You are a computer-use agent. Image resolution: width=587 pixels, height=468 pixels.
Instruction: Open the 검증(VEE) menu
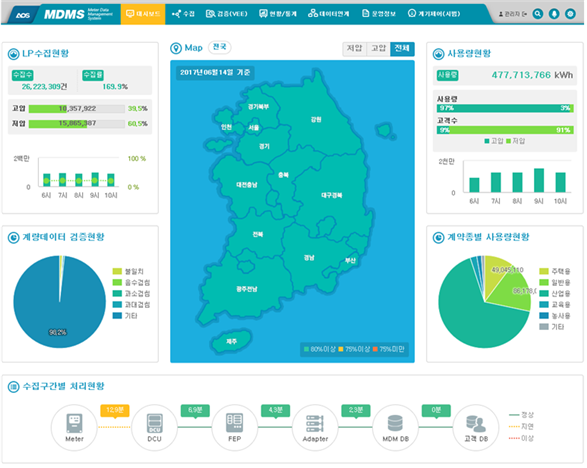[x=226, y=14]
